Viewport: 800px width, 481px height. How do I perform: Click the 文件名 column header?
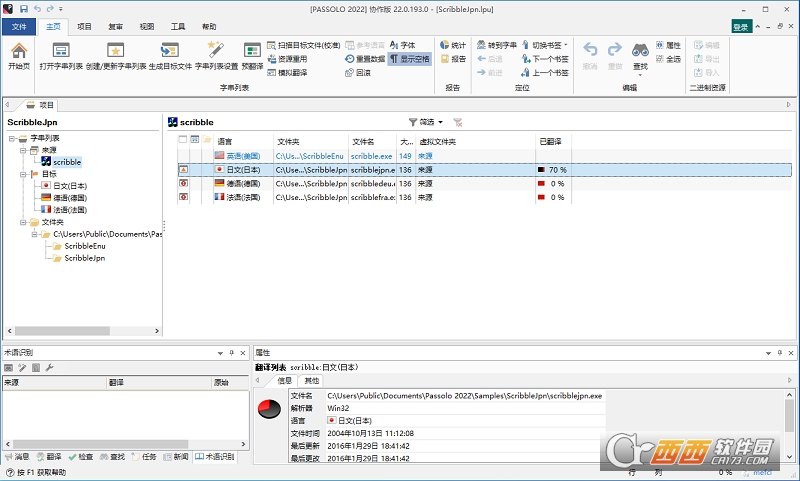coord(372,141)
